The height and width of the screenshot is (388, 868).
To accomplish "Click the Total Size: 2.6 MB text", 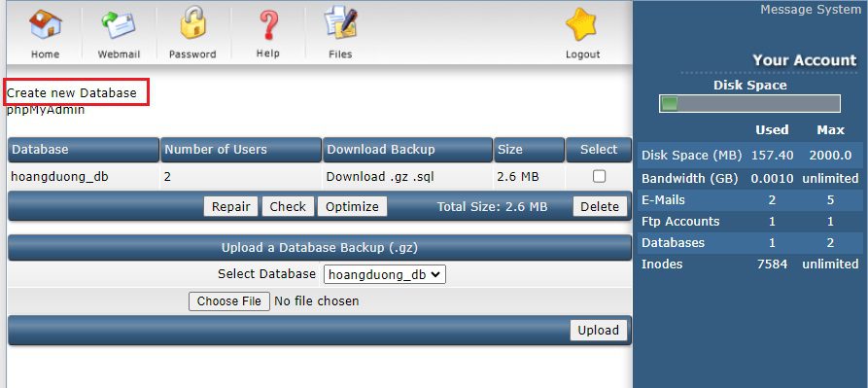I will (492, 206).
